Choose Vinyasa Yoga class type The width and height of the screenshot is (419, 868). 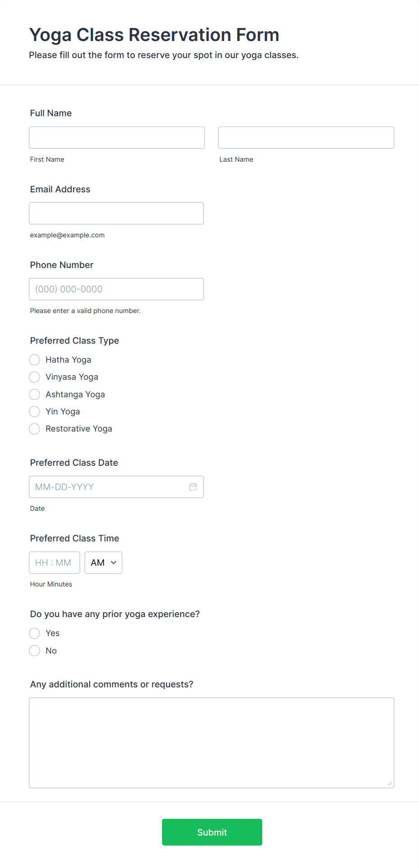(35, 377)
